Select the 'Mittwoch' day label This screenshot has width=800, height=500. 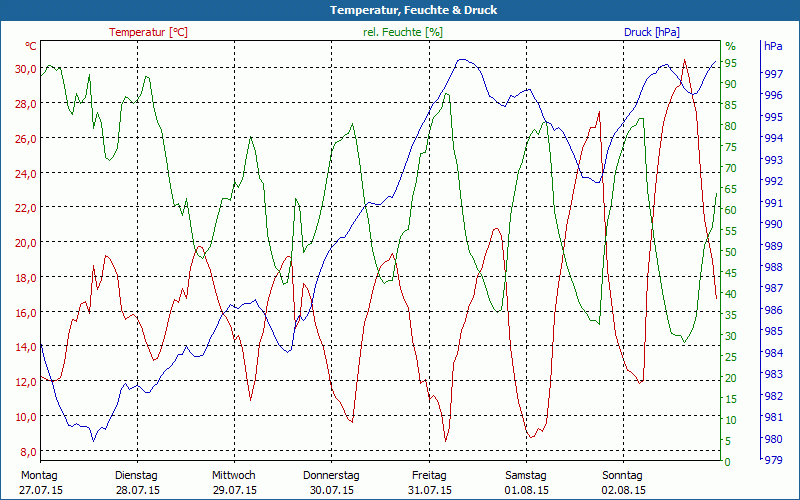(234, 476)
